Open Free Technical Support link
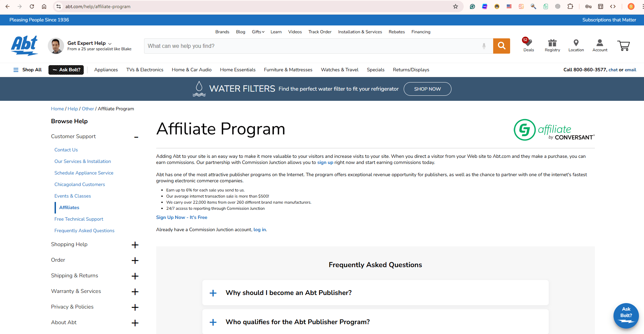This screenshot has width=644, height=334. click(79, 219)
